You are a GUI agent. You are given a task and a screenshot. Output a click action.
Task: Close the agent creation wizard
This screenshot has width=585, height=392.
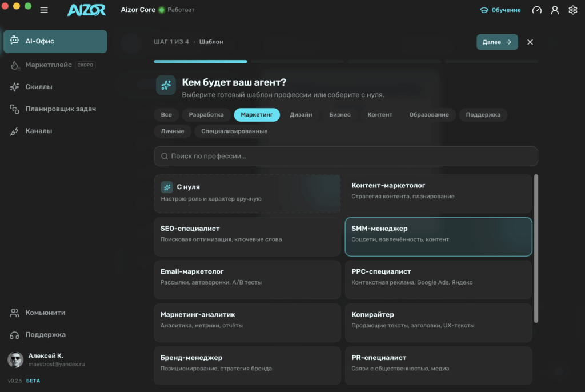530,42
